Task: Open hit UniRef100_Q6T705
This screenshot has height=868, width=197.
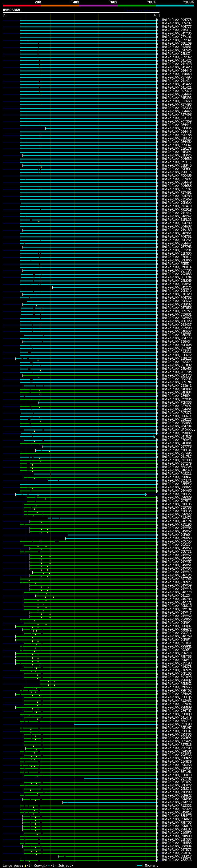Action: [177, 372]
